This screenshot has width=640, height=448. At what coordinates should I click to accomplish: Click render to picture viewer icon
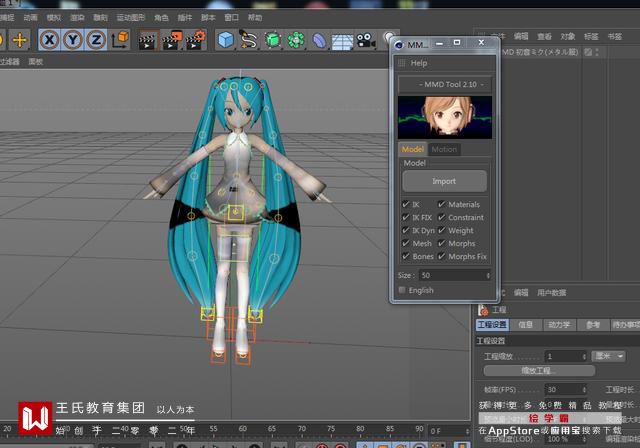pyautogui.click(x=172, y=40)
